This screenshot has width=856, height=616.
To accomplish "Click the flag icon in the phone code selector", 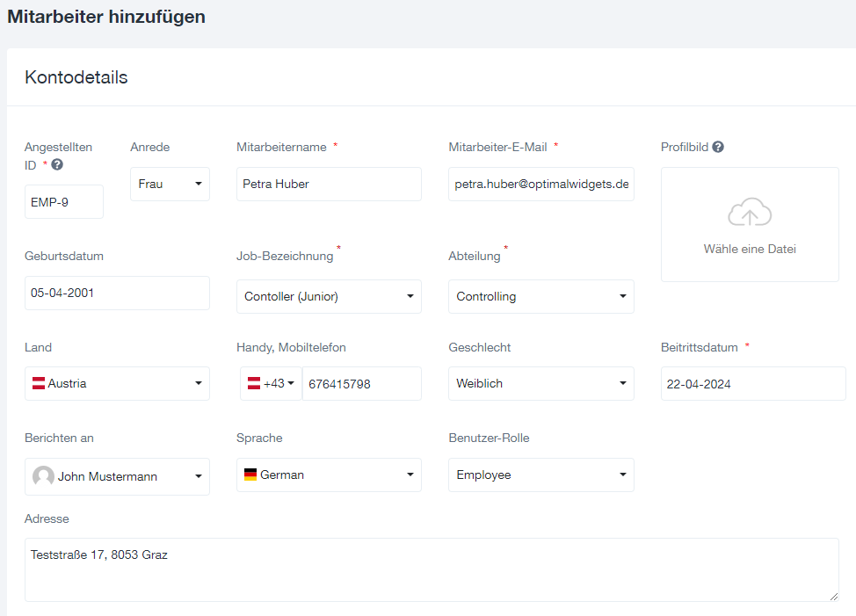I will click(254, 383).
